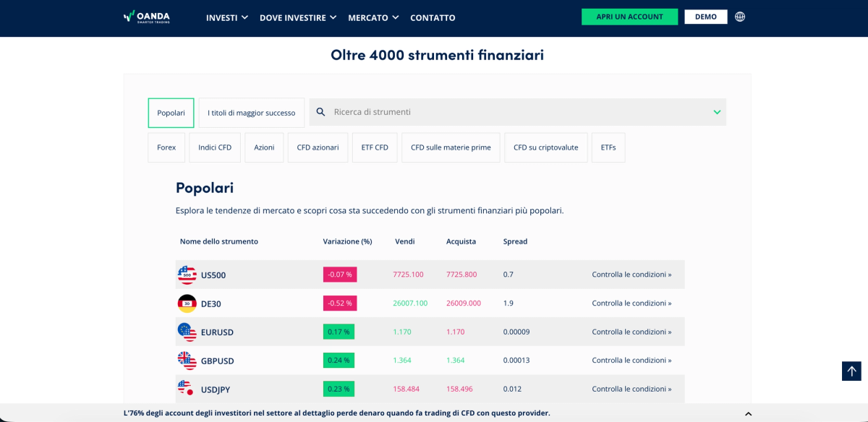868x422 pixels.
Task: Click the US500 sell price 7725.100
Action: tap(409, 275)
